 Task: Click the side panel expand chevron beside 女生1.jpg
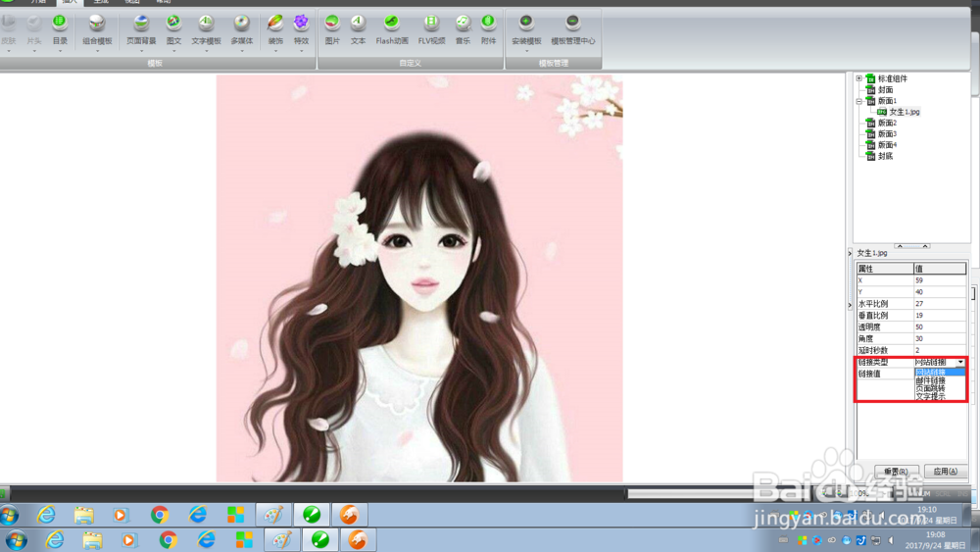(x=850, y=253)
